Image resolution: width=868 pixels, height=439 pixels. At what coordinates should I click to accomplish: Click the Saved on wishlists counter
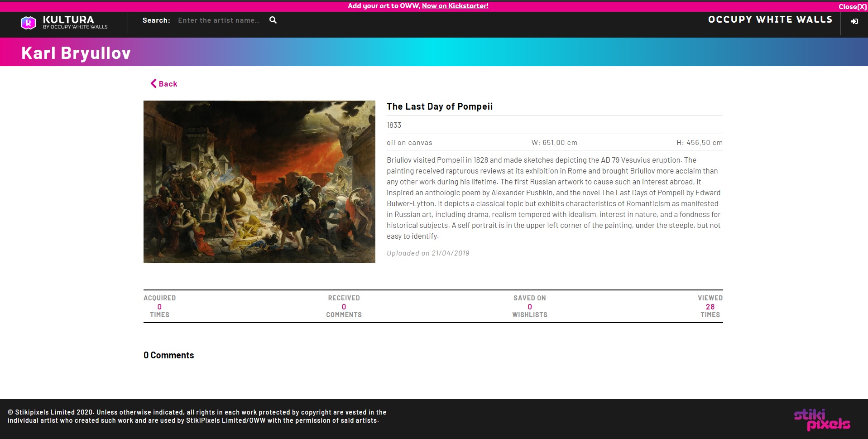click(529, 307)
